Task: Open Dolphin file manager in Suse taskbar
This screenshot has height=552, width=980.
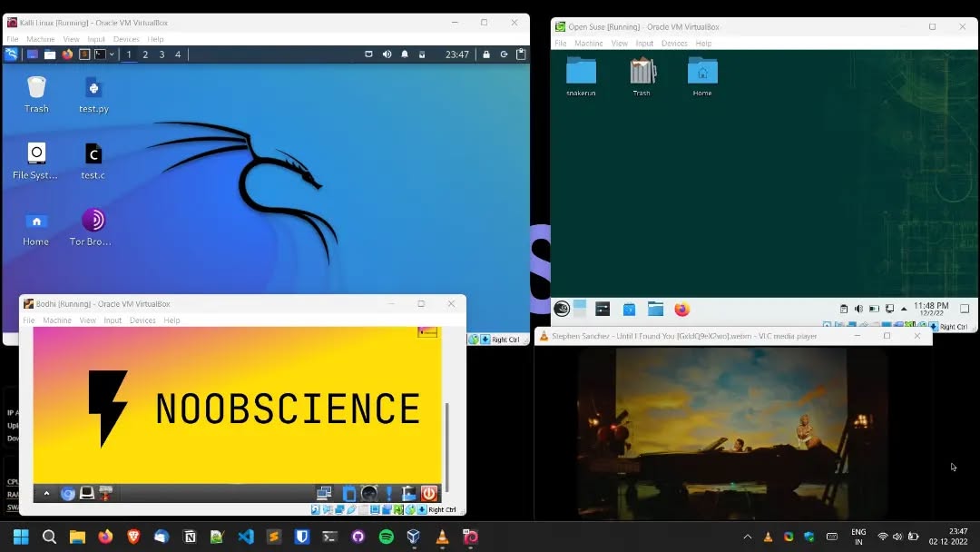Action: pos(656,309)
